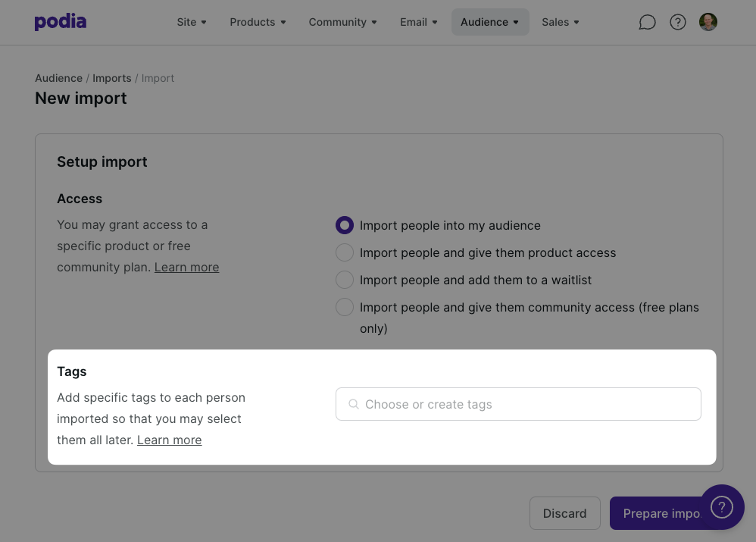Select the community access import option

[345, 307]
